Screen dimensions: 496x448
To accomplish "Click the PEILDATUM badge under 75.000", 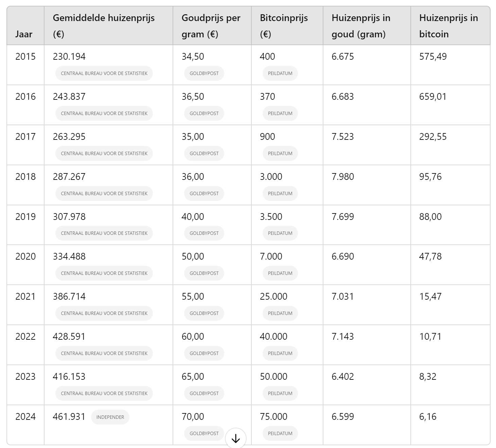I will [x=280, y=433].
